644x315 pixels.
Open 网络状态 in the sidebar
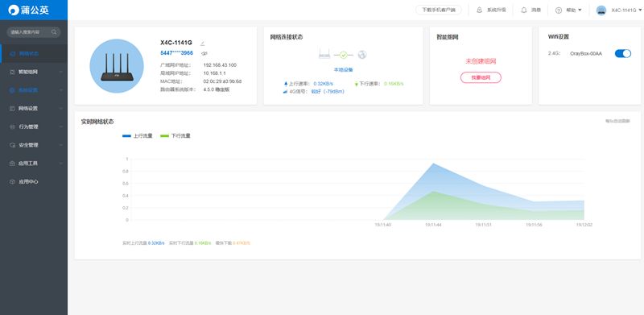pos(34,53)
